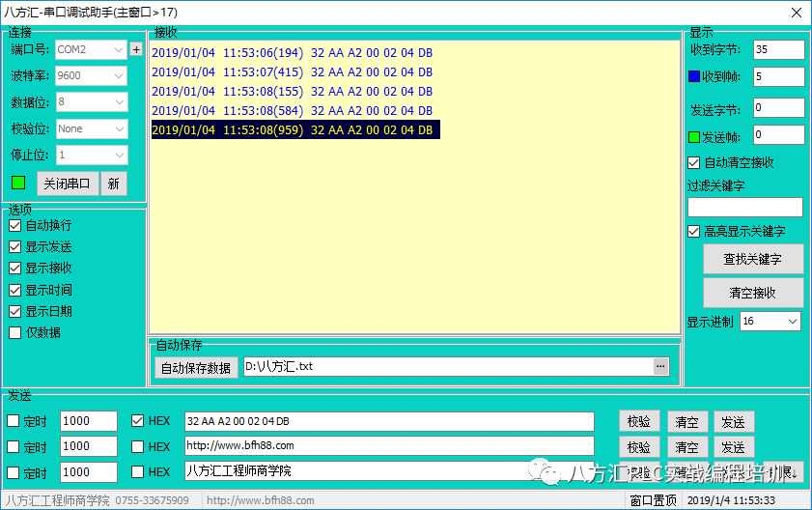
Task: Click the 关闭串口 button
Action: point(69,184)
